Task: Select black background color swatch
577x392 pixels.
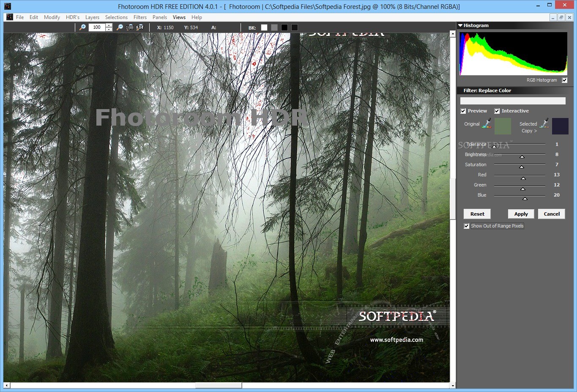Action: pos(284,27)
